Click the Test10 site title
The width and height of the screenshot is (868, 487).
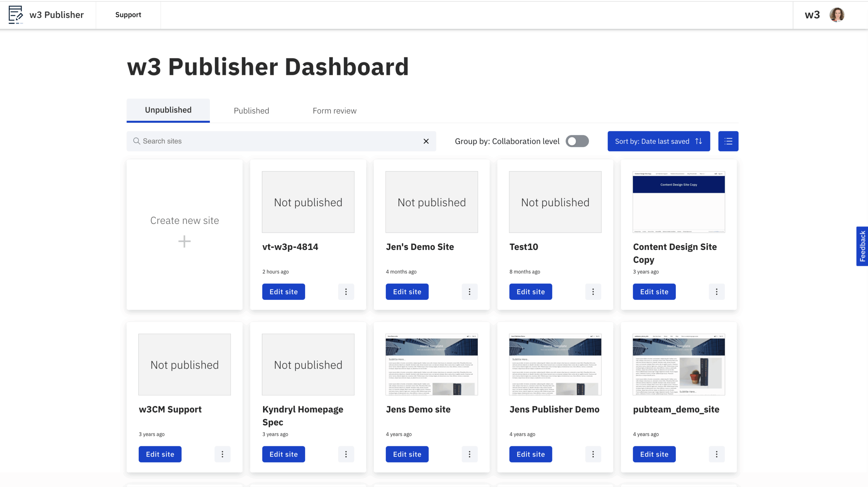[524, 247]
